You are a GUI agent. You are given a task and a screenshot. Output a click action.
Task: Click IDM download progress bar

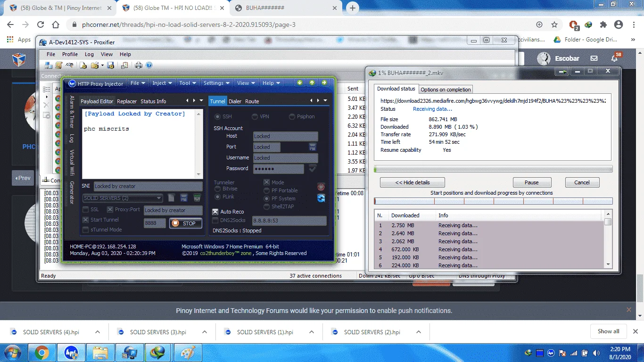click(x=493, y=169)
